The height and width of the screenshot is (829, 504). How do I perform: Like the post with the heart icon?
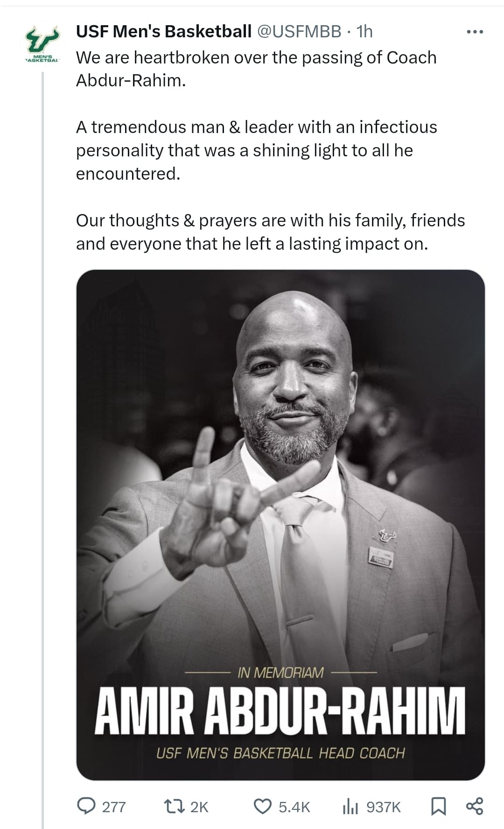click(262, 807)
